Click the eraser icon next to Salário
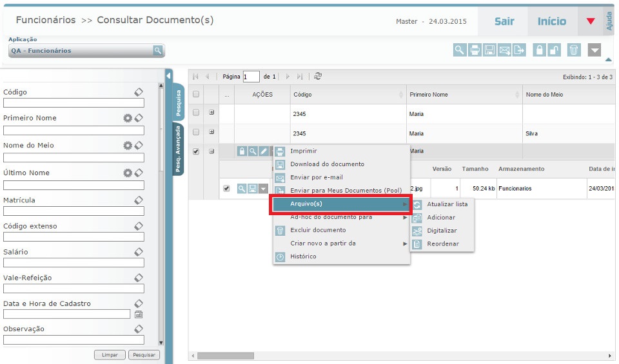This screenshot has width=619, height=364. click(x=138, y=252)
